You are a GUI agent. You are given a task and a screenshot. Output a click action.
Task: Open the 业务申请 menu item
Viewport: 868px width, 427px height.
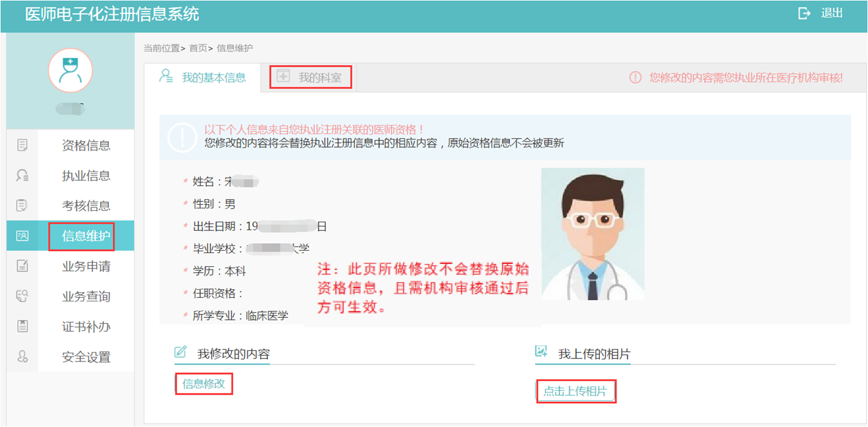click(x=86, y=266)
